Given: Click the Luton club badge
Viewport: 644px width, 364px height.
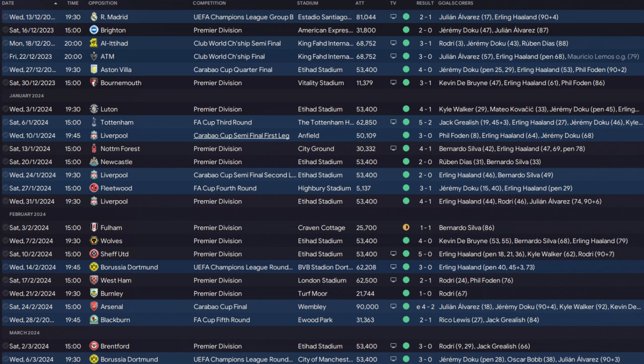Looking at the screenshot, I should coord(94,109).
